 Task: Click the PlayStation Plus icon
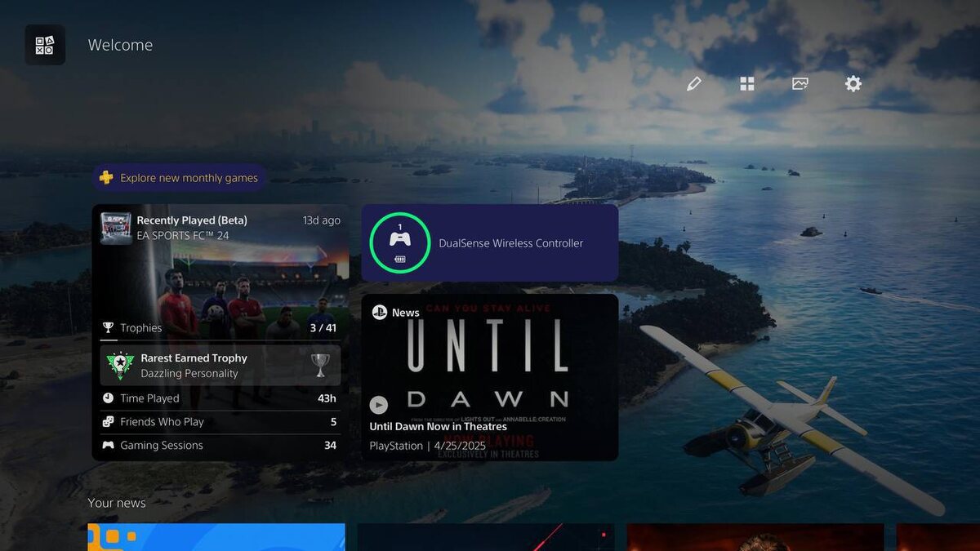pyautogui.click(x=106, y=177)
